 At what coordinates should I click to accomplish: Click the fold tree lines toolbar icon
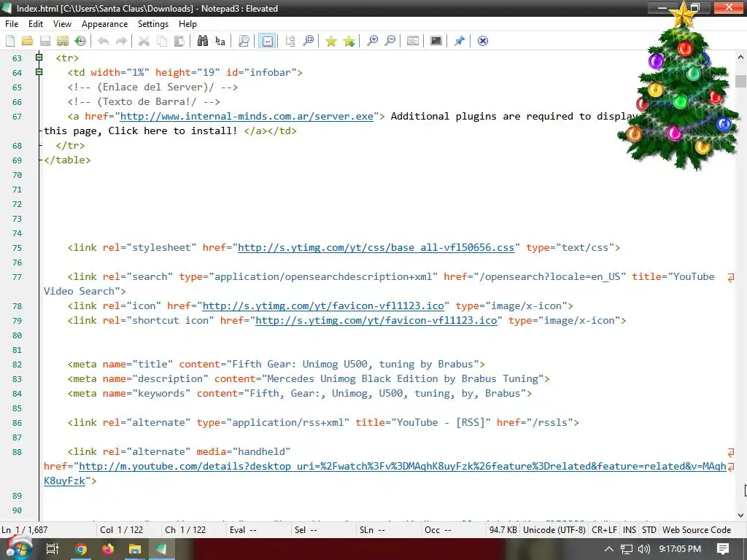290,41
